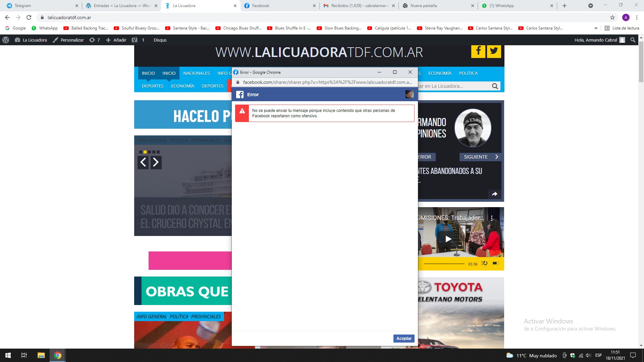
Task: Open NACIONALES navigation menu item
Action: pyautogui.click(x=197, y=73)
